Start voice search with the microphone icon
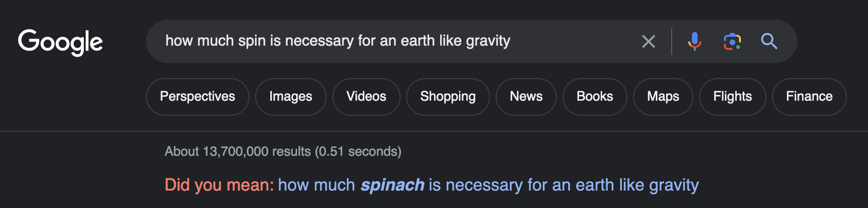This screenshot has height=208, width=868. pos(694,41)
